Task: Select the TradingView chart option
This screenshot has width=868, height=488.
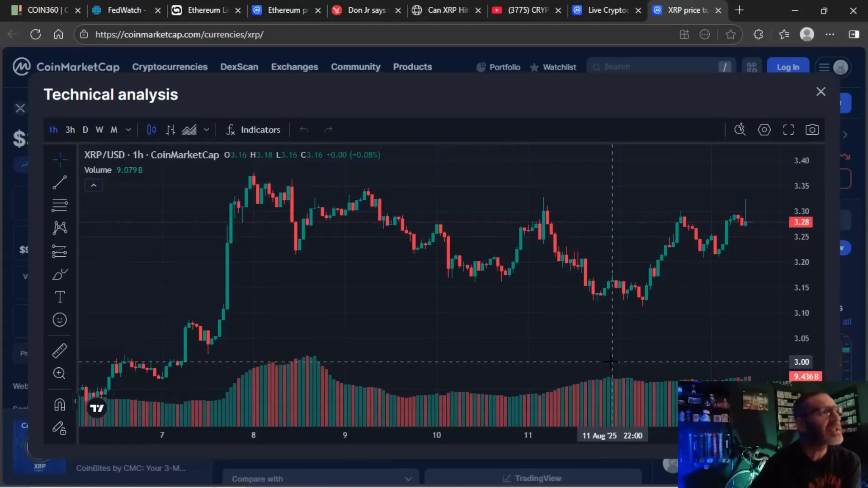Action: pos(533,479)
